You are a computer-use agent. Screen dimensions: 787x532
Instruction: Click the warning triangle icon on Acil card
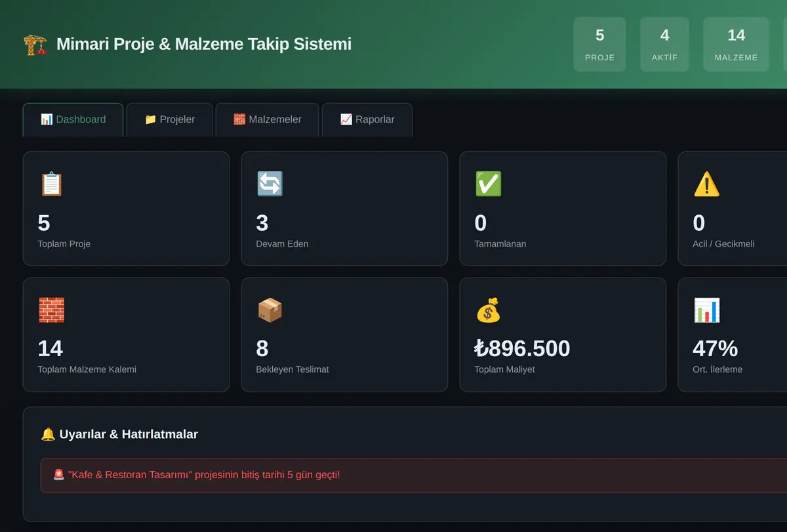(x=706, y=184)
